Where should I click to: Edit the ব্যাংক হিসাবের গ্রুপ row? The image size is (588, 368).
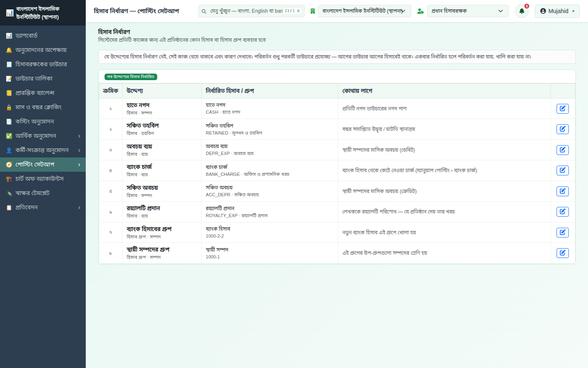(x=562, y=232)
